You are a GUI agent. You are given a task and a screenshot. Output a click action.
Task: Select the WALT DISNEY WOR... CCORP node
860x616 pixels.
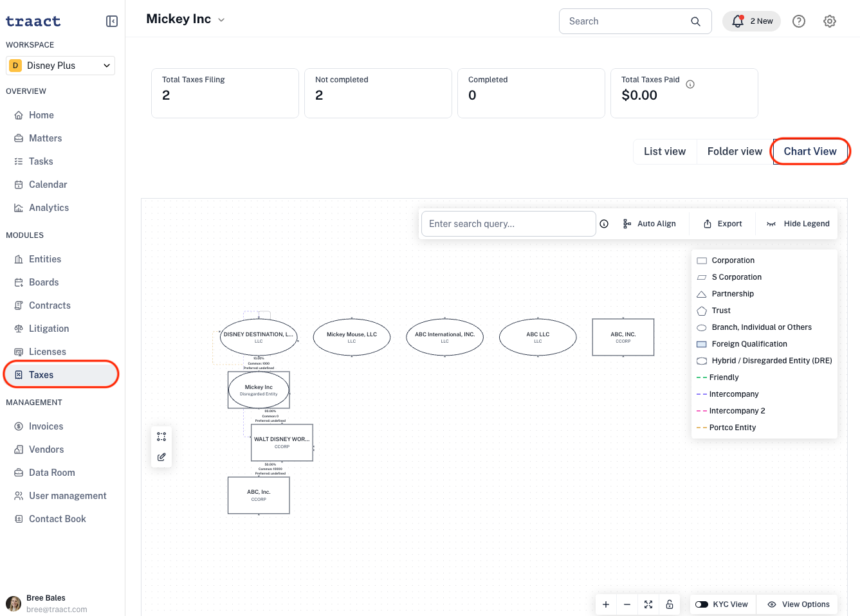coord(282,442)
